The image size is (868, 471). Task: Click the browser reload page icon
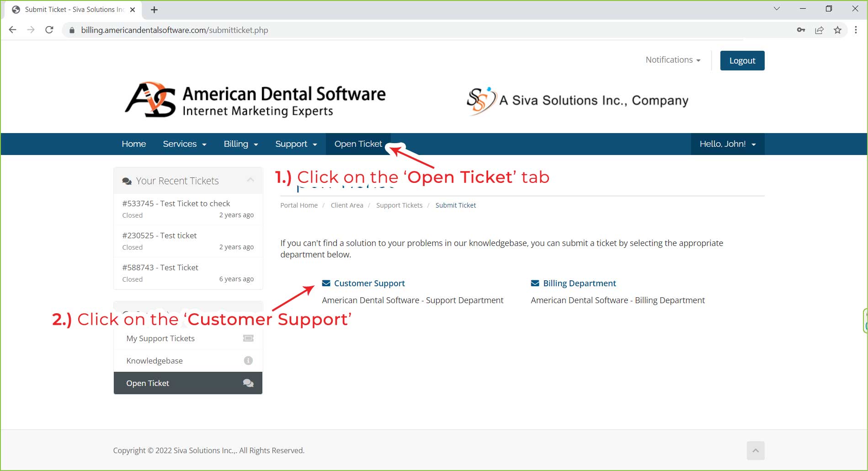(x=49, y=30)
